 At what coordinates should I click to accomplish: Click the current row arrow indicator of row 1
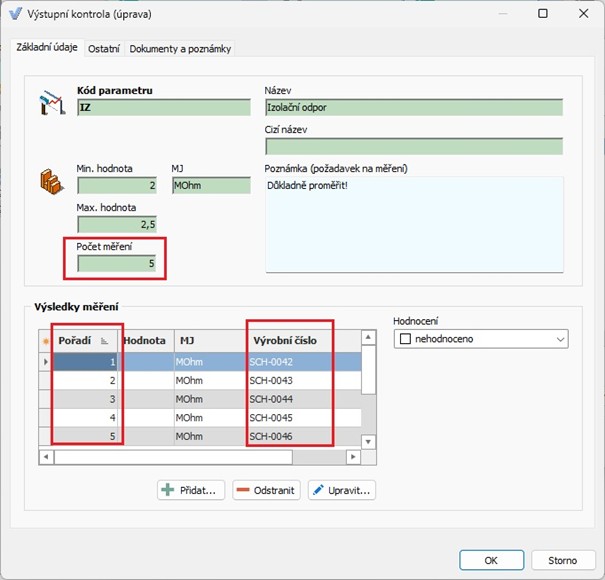coord(46,362)
